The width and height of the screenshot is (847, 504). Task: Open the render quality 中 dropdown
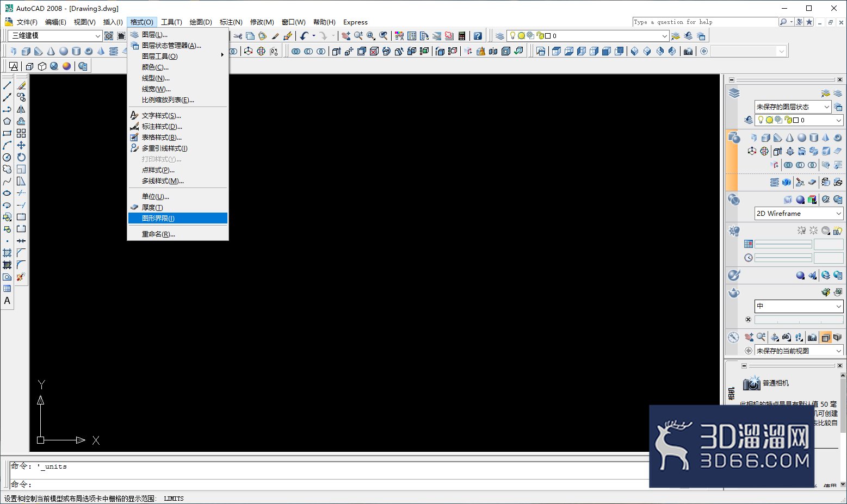click(x=799, y=306)
